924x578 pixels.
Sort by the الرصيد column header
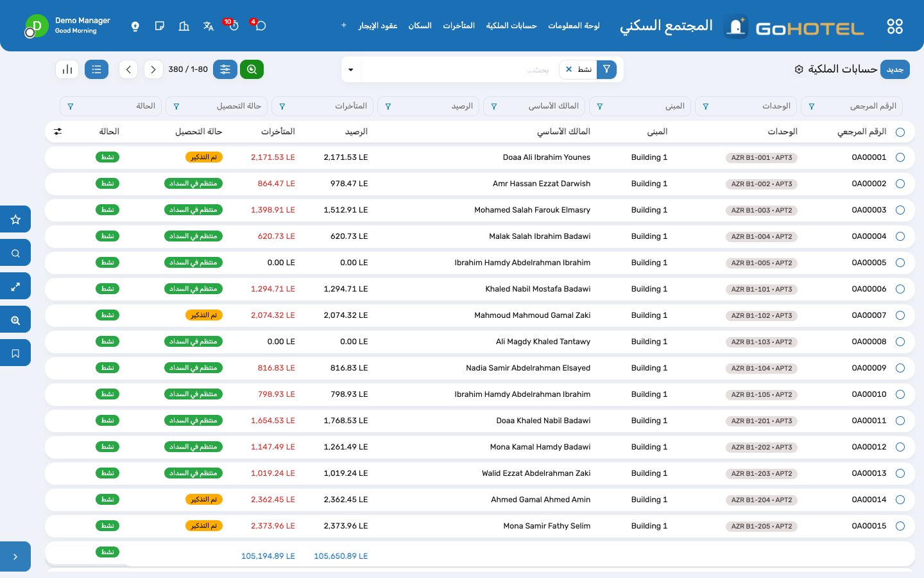click(356, 132)
